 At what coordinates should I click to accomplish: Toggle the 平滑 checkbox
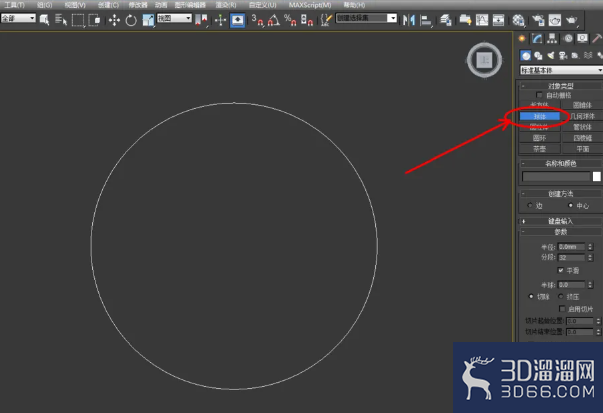561,270
